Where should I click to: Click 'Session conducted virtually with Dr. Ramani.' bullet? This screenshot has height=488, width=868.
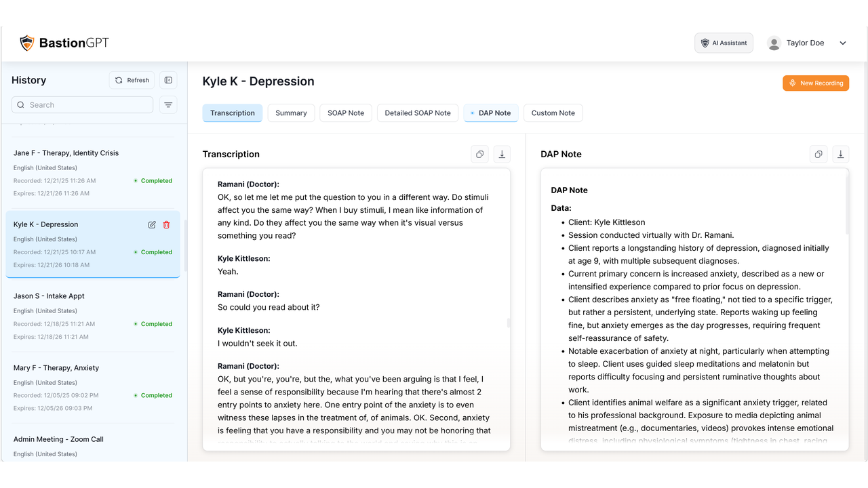(x=651, y=235)
